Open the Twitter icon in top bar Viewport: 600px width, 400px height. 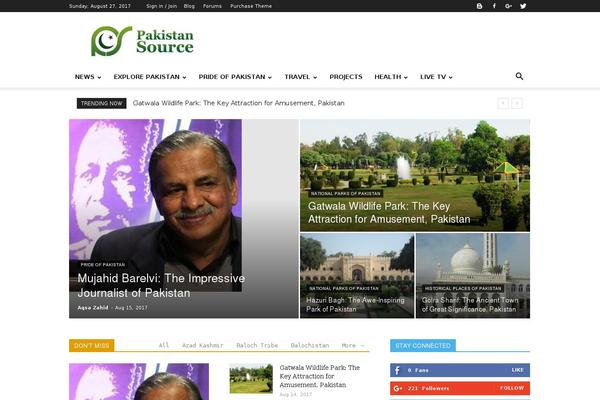(523, 6)
